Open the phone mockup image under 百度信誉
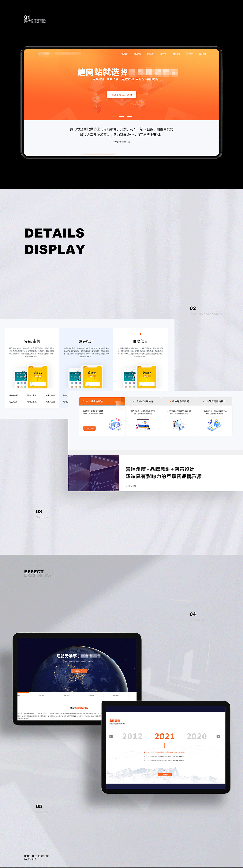This screenshot has width=243, height=868. click(140, 376)
